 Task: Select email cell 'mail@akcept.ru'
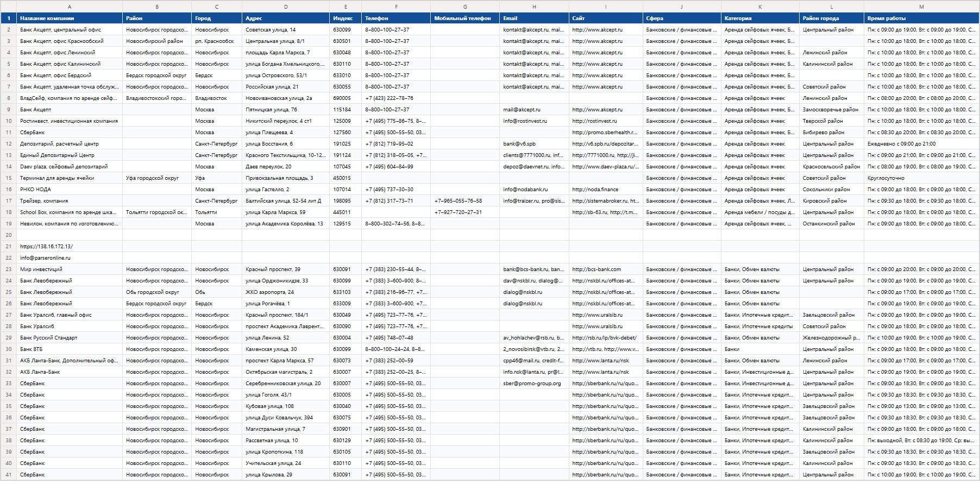click(534, 110)
